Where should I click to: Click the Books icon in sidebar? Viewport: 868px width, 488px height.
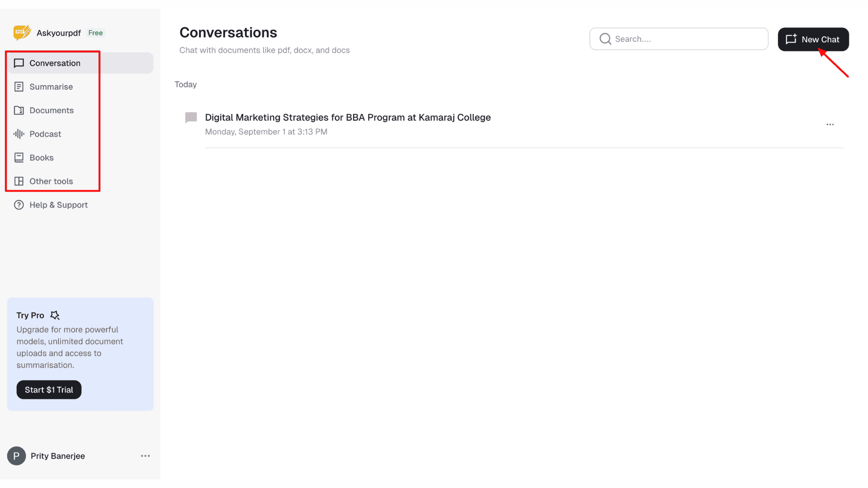19,158
